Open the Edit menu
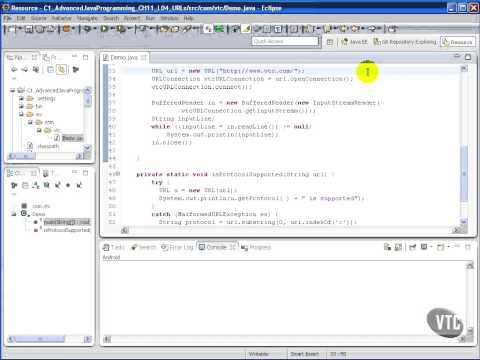Viewport: 480px width, 360px height. click(21, 18)
